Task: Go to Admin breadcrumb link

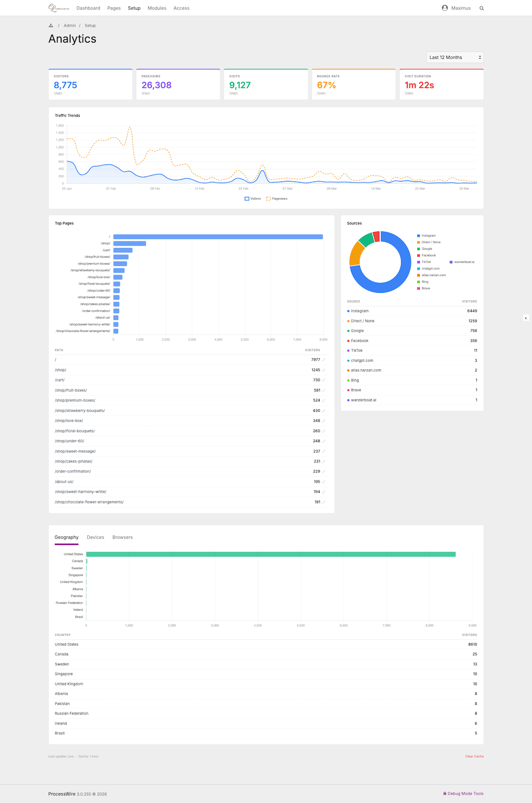Action: pyautogui.click(x=70, y=26)
